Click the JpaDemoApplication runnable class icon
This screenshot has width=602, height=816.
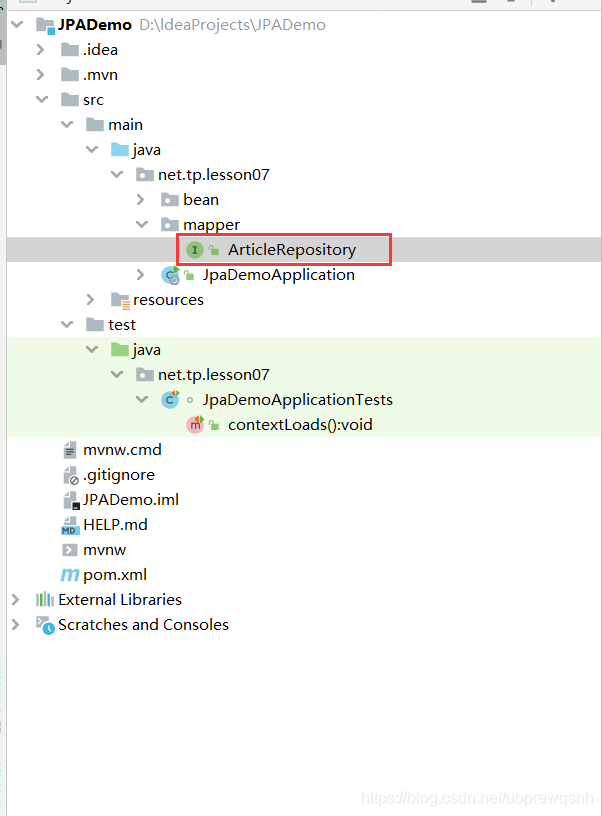tap(171, 275)
